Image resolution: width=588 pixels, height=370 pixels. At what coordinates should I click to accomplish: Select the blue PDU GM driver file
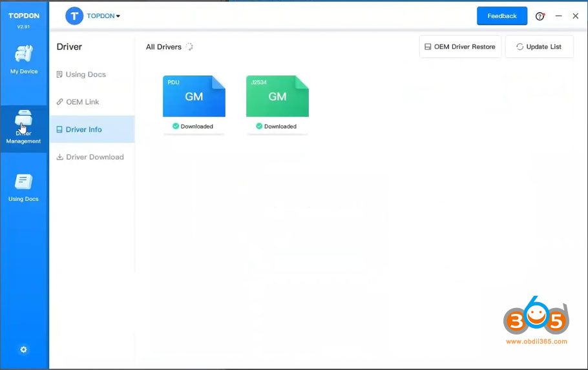[x=194, y=96]
